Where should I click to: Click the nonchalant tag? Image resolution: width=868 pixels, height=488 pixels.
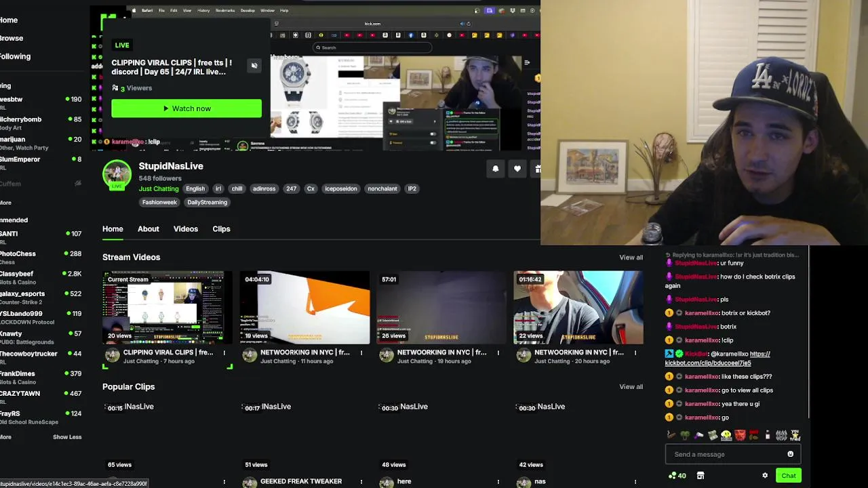[x=382, y=189]
